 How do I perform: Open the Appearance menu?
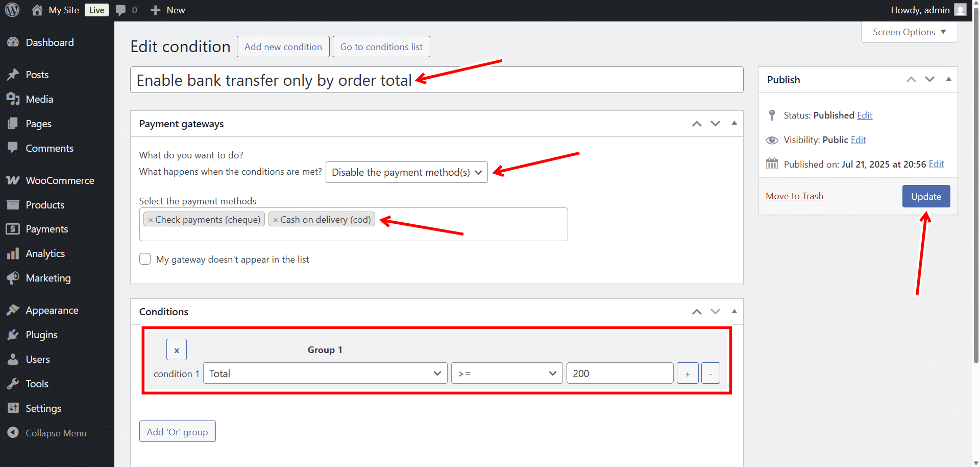57,310
